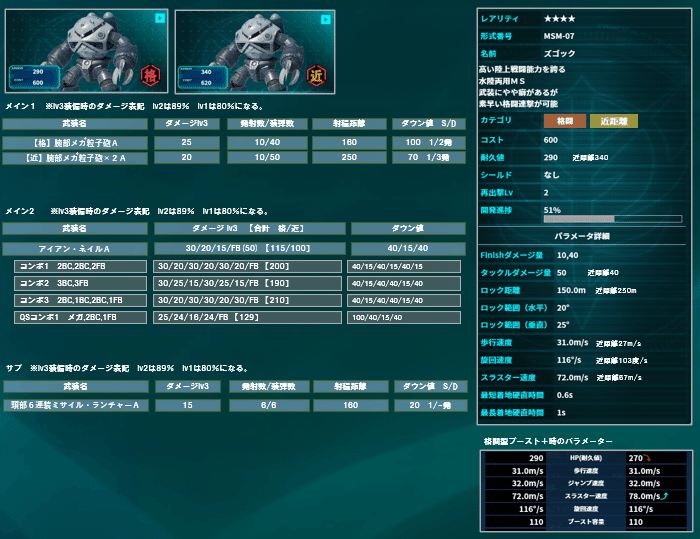Click the 再出撃Lv label
This screenshot has height=539, width=700.
coord(496,192)
